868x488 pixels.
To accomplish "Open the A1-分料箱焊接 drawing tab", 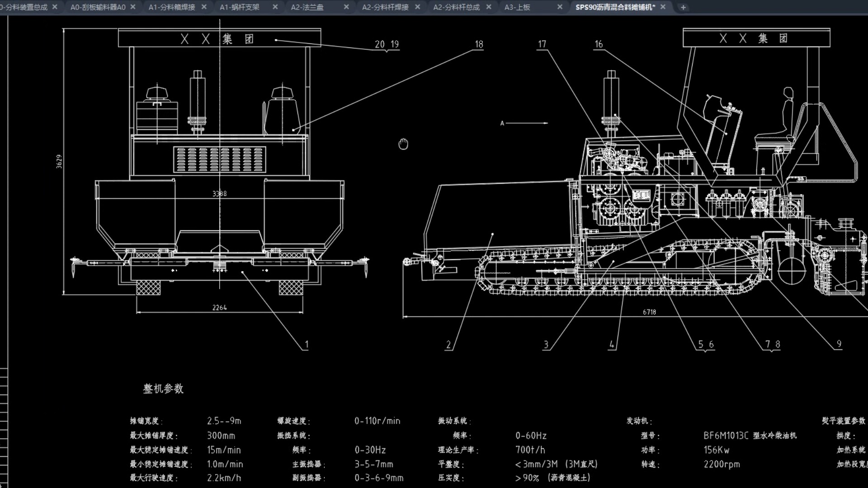I will [172, 7].
